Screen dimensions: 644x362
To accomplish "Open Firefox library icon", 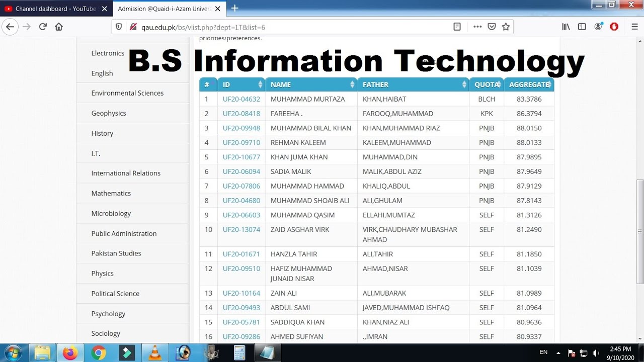I will (x=566, y=27).
